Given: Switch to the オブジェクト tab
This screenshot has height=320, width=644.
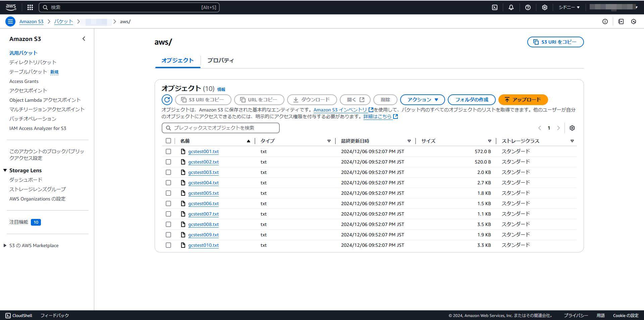Looking at the screenshot, I should coord(177,60).
